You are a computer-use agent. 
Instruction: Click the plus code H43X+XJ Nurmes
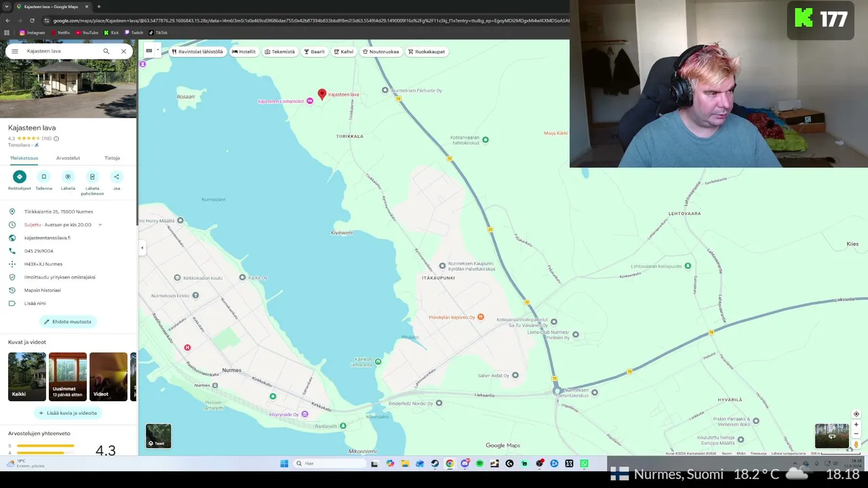43,264
